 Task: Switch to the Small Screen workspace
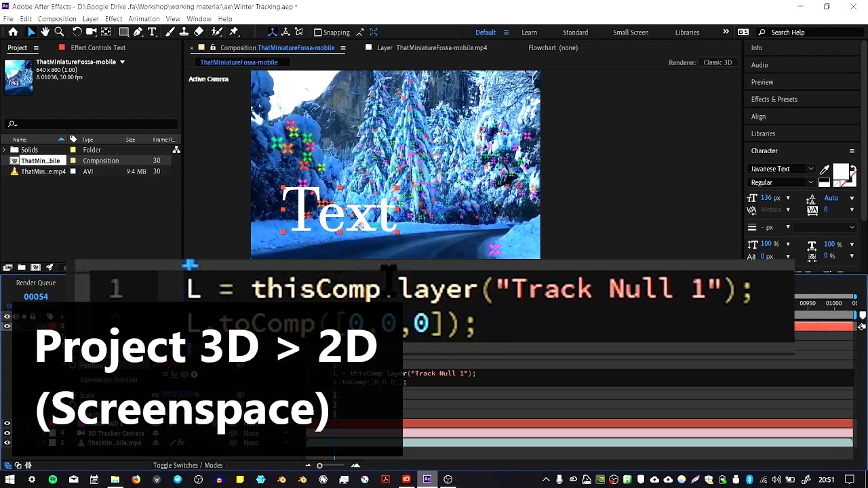click(631, 32)
